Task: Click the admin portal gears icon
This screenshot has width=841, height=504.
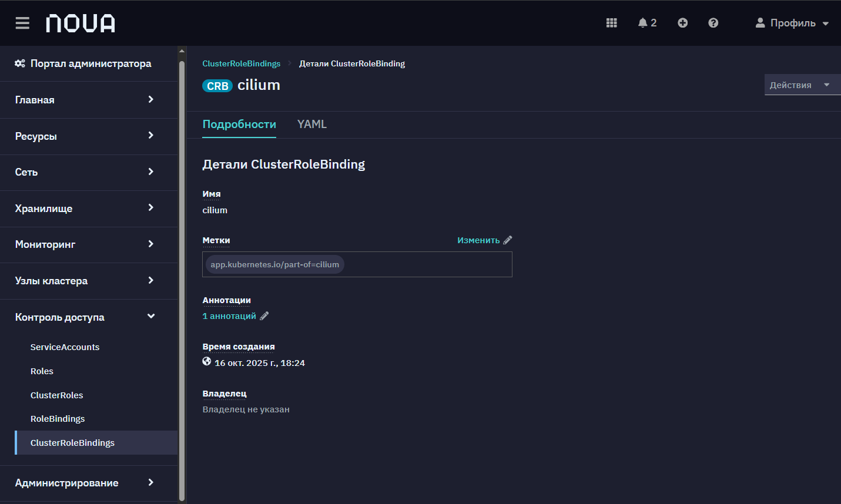Action: 20,63
